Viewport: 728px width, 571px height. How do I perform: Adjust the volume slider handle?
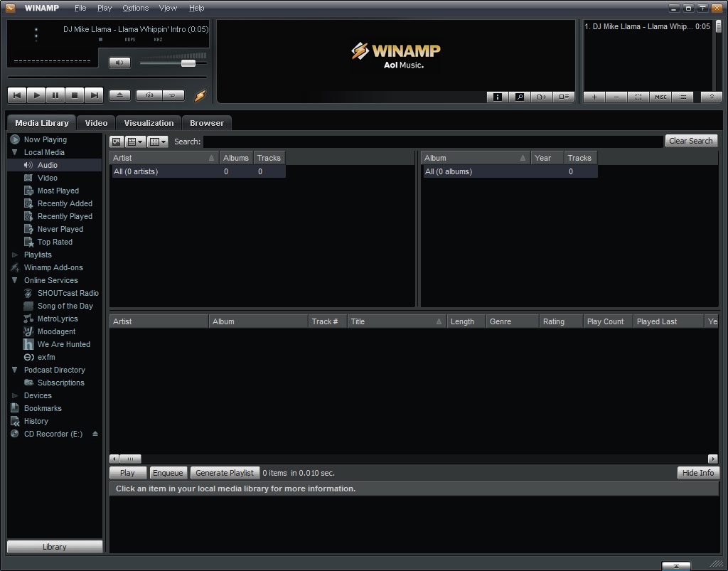188,63
